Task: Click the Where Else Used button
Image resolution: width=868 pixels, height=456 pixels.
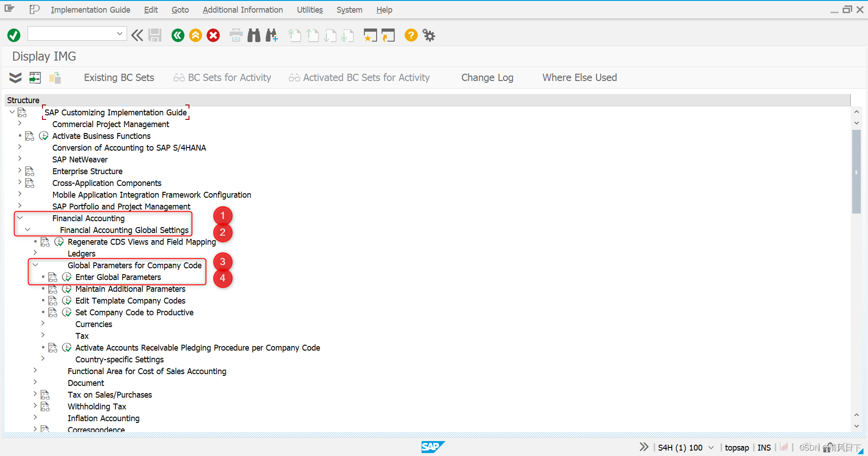Action: click(579, 77)
